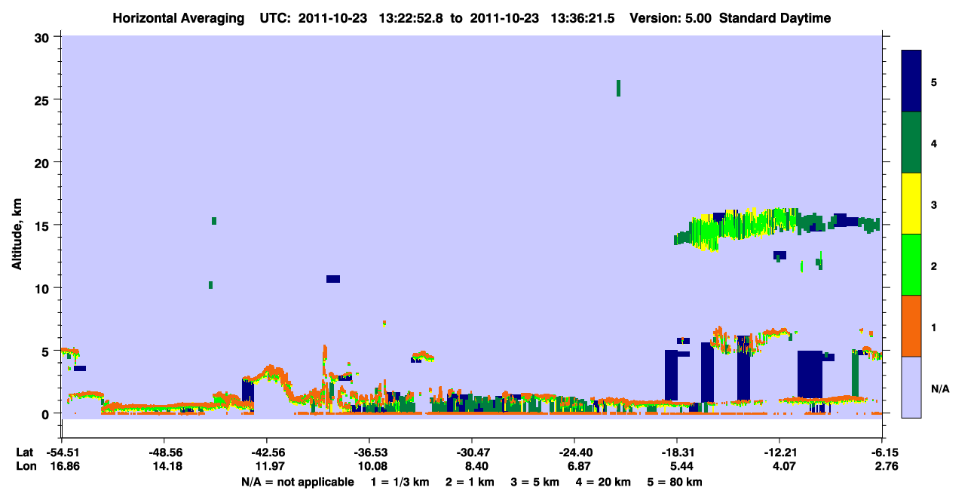Screen dimensions: 980x503
Task: Click longitude value 16.86
Action: 64,466
